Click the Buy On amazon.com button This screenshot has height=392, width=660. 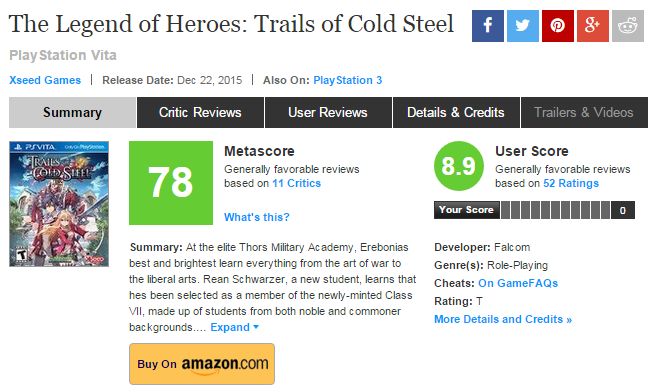pos(202,364)
